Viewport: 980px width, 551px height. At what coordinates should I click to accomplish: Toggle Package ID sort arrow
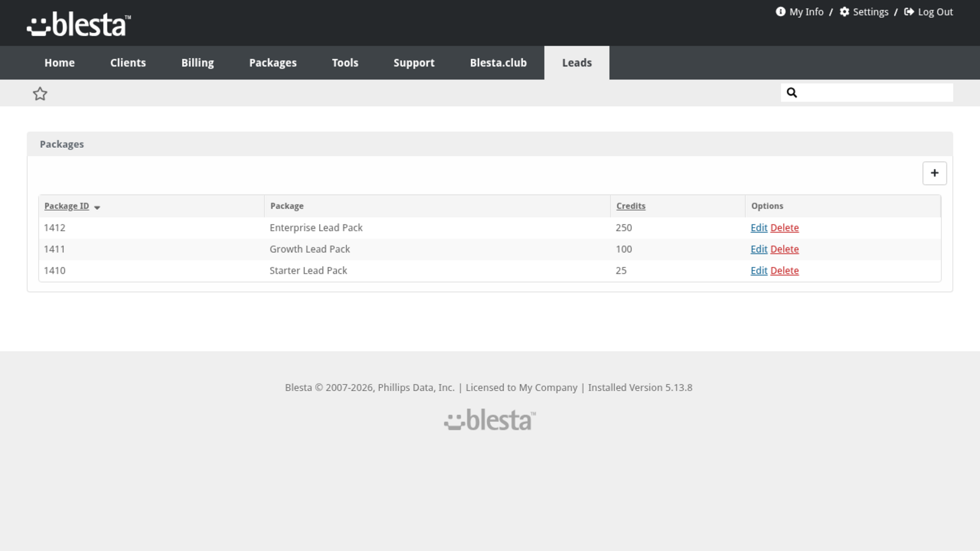(97, 207)
